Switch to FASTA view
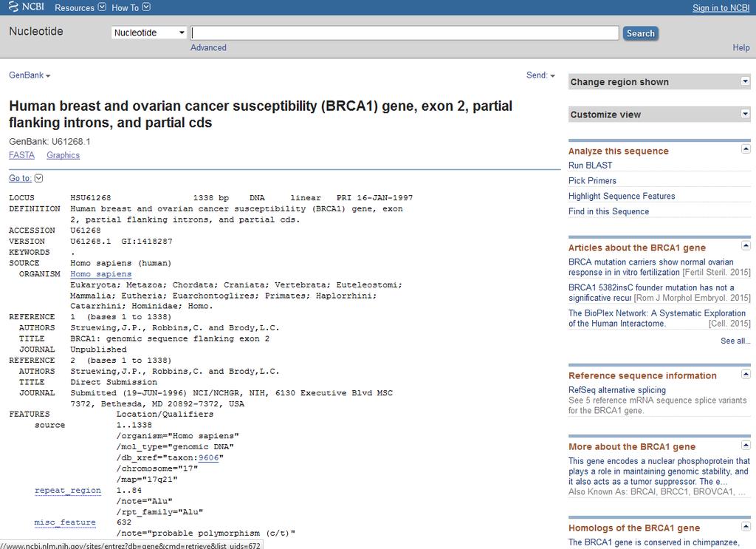The height and width of the screenshot is (549, 756). [x=21, y=155]
